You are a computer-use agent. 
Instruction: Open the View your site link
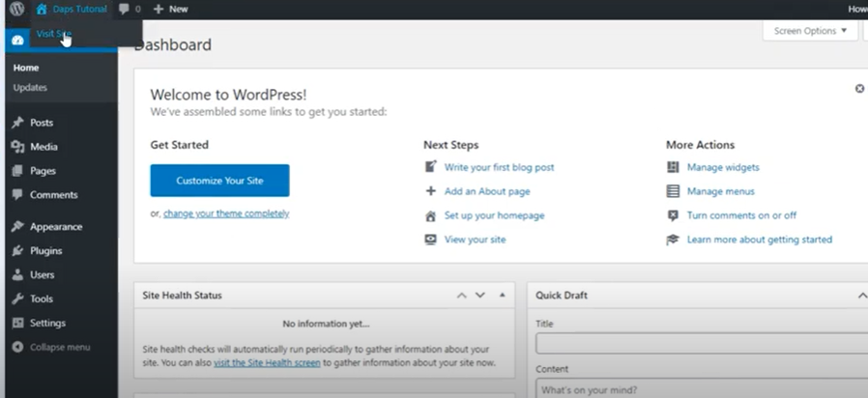click(475, 240)
